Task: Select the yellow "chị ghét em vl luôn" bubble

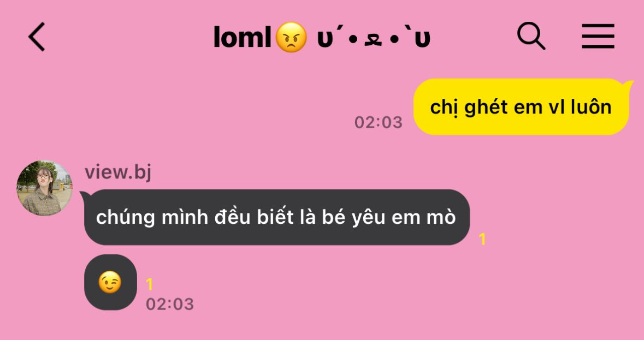Action: pos(521,107)
